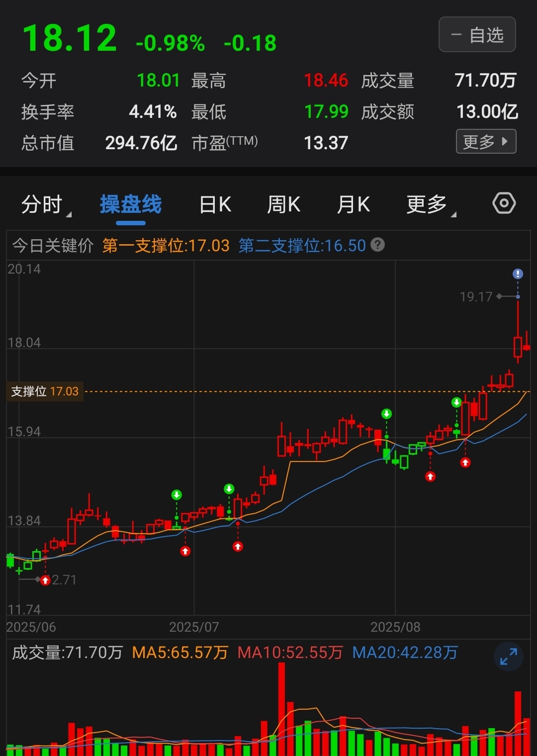The height and width of the screenshot is (756, 537).
Task: Tap 换手率 4.41% value
Action: click(153, 112)
